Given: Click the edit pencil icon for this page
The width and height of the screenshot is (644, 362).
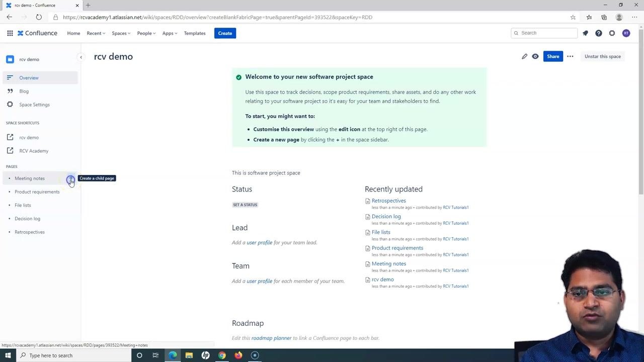Looking at the screenshot, I should point(524,56).
